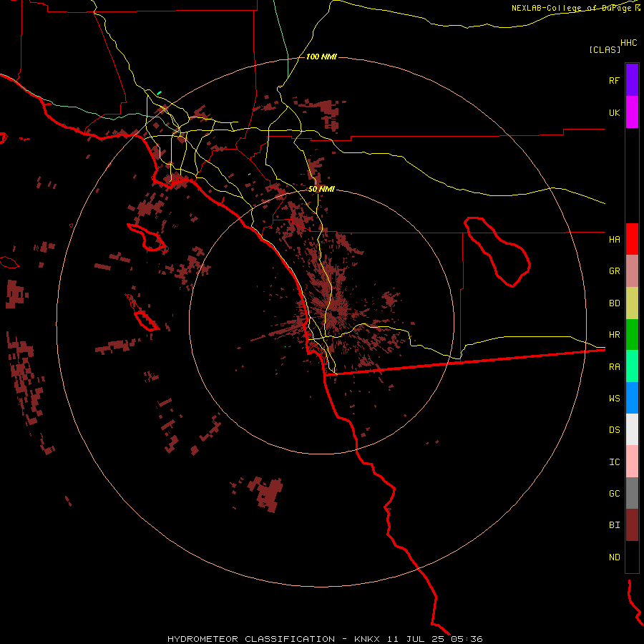
Task: Click the RA legend label
Action: point(614,367)
